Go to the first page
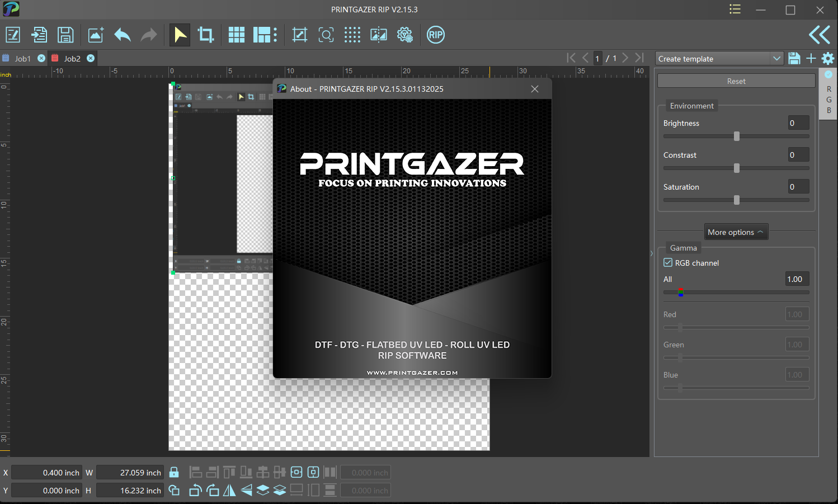Image resolution: width=838 pixels, height=504 pixels. (571, 58)
